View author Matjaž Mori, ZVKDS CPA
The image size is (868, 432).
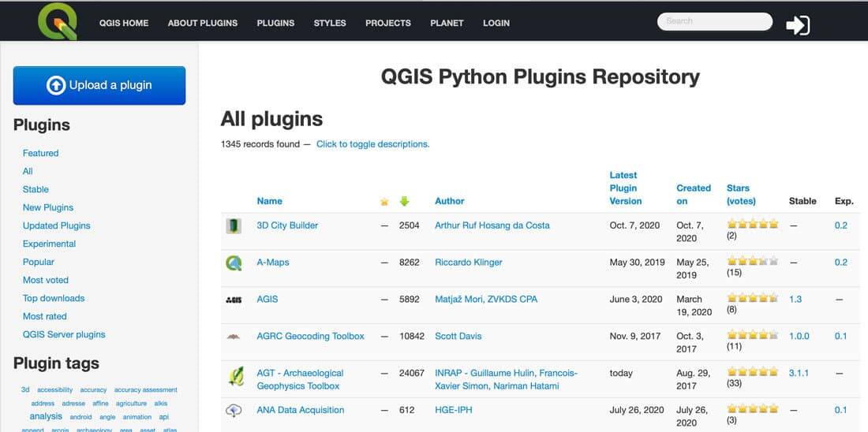point(486,300)
